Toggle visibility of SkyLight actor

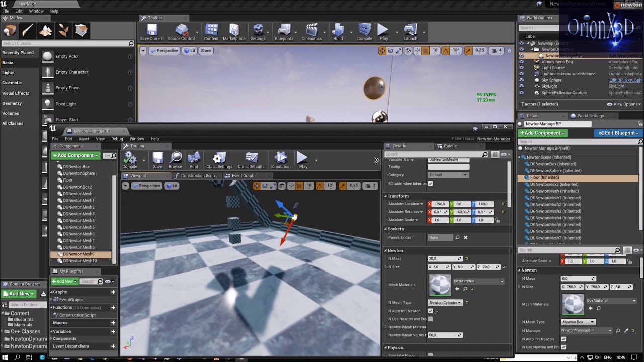[x=521, y=86]
